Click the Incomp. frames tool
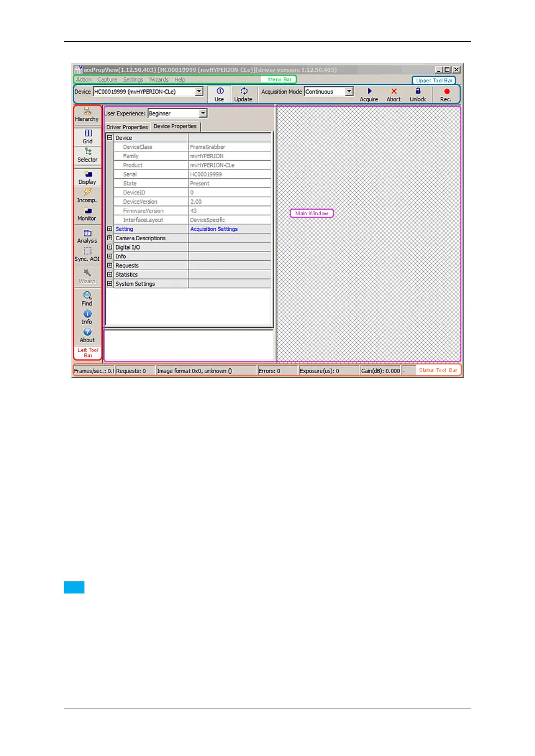Viewport: 535px width, 756px height. 87,195
